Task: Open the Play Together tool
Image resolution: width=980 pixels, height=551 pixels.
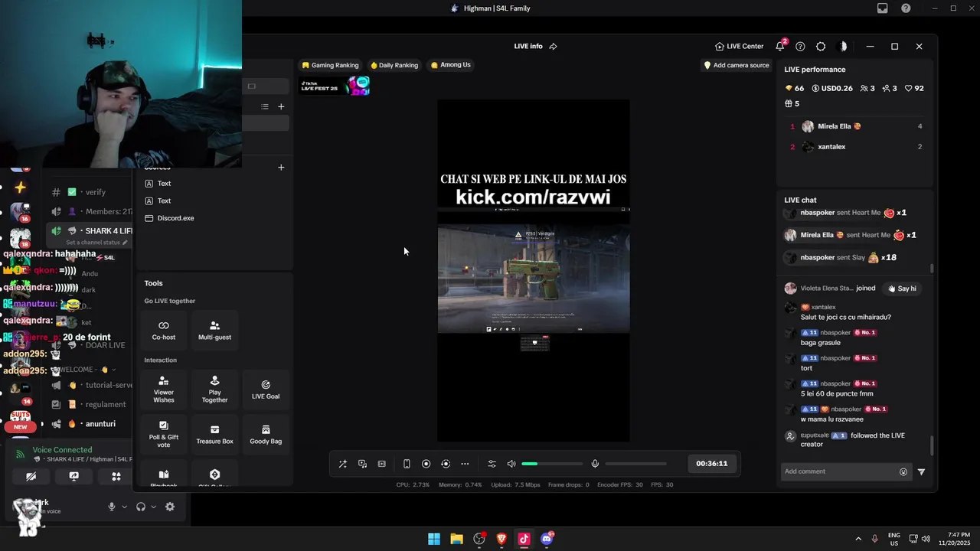Action: tap(214, 389)
